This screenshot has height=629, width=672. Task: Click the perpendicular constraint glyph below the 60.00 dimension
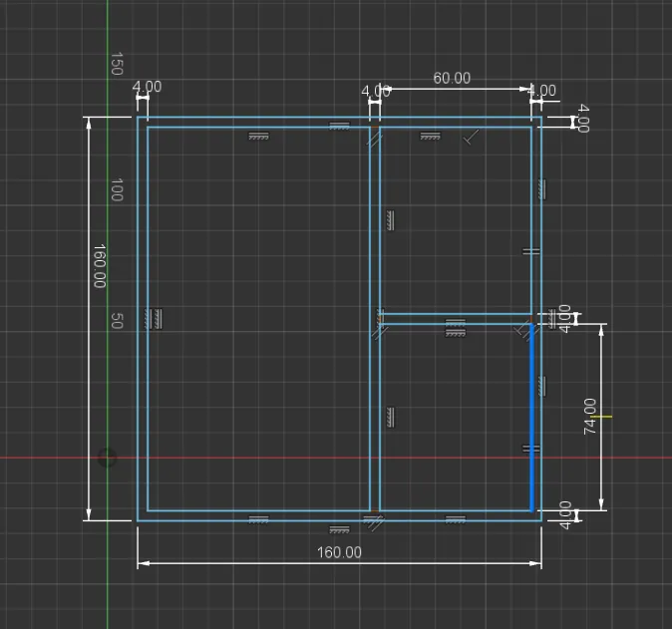471,138
